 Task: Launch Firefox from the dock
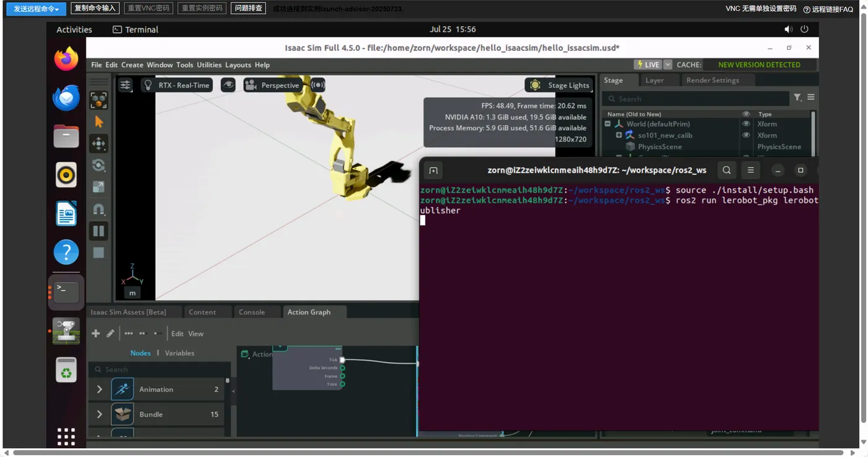66,59
